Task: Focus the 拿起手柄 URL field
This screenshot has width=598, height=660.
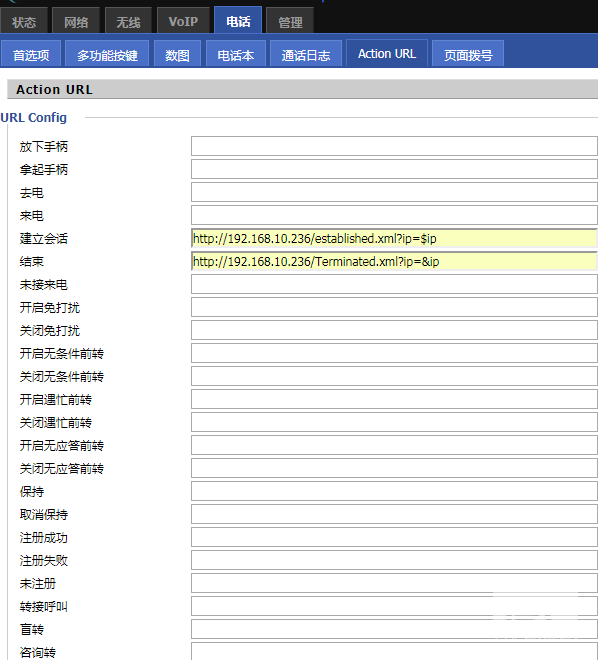Action: tap(394, 169)
